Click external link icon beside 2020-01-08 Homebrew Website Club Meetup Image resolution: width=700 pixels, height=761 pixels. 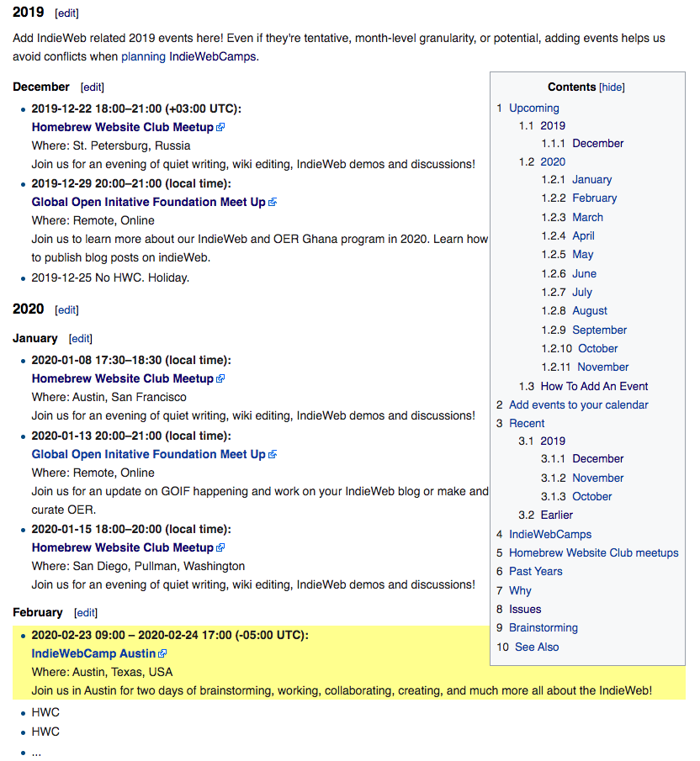click(220, 378)
